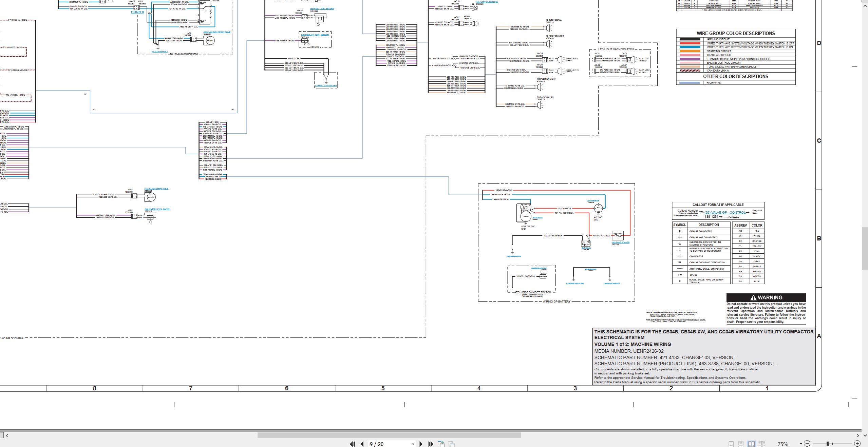Open the (41) Water Spray Pump callout

tap(156, 189)
